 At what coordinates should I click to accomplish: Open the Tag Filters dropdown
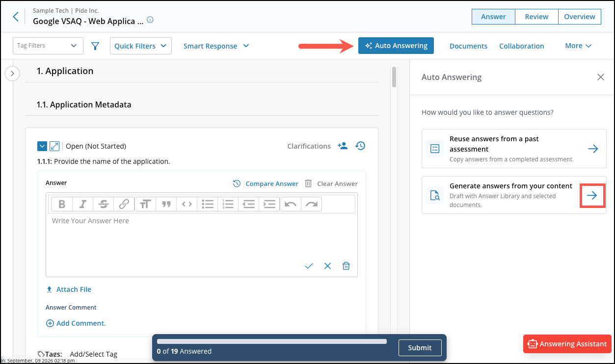tap(48, 46)
